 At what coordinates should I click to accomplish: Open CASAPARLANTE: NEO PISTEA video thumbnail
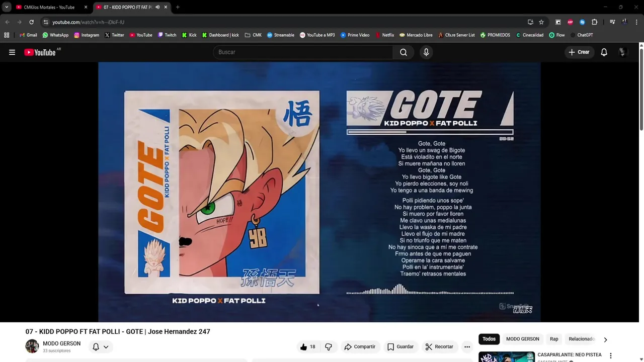click(506, 356)
